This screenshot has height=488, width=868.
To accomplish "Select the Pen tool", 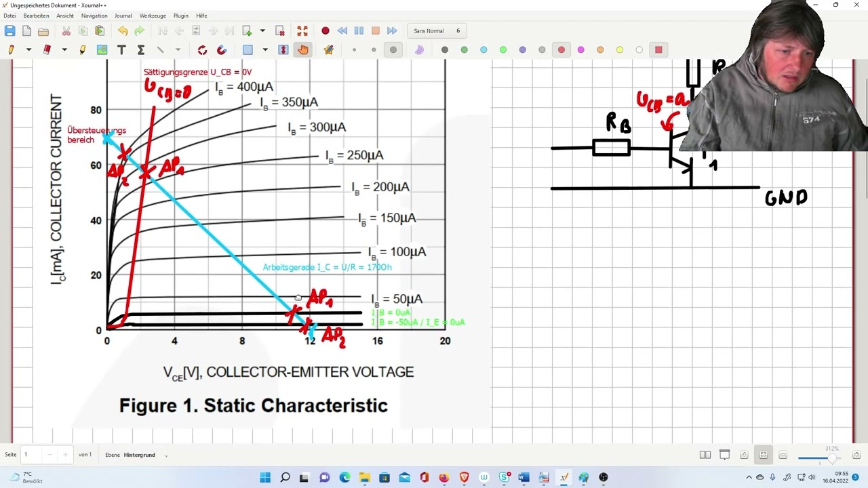I will coord(12,49).
